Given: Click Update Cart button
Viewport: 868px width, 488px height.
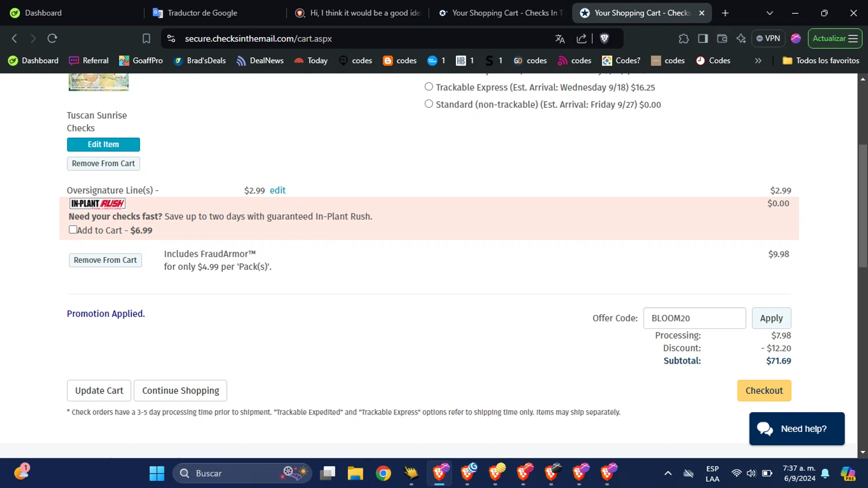Looking at the screenshot, I should point(99,391).
